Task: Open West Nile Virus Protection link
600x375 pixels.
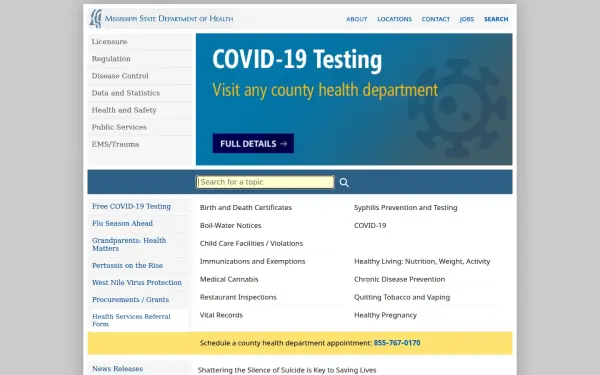Action: pos(137,282)
